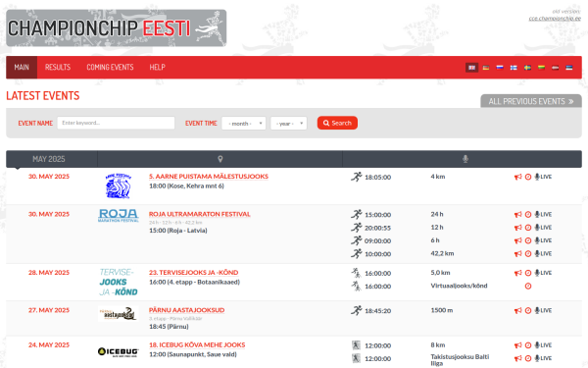The width and height of the screenshot is (588, 368).
Task: Switch language to Estonian flag
Action: [x=569, y=68]
